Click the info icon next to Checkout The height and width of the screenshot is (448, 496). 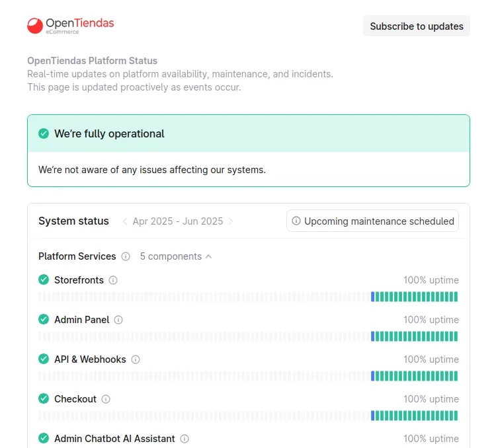pos(106,399)
